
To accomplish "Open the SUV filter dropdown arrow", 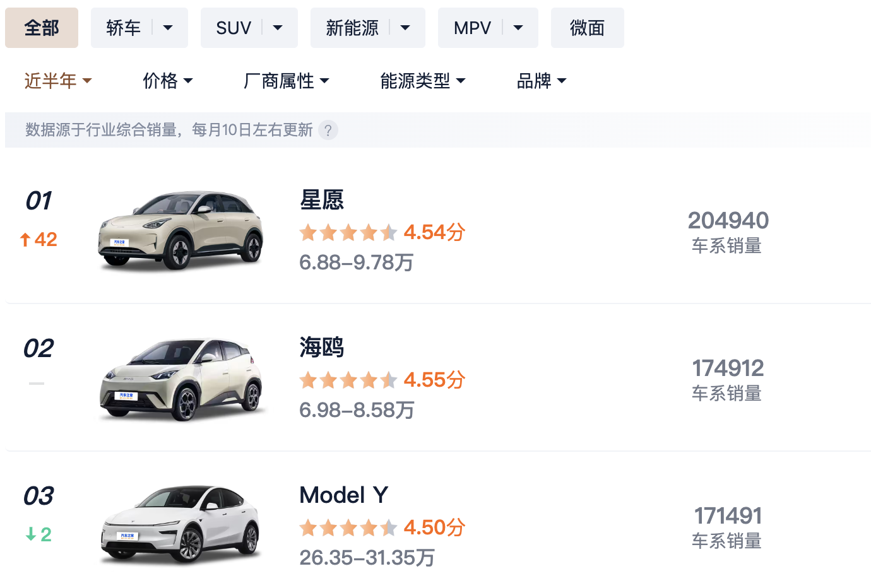I will point(278,28).
